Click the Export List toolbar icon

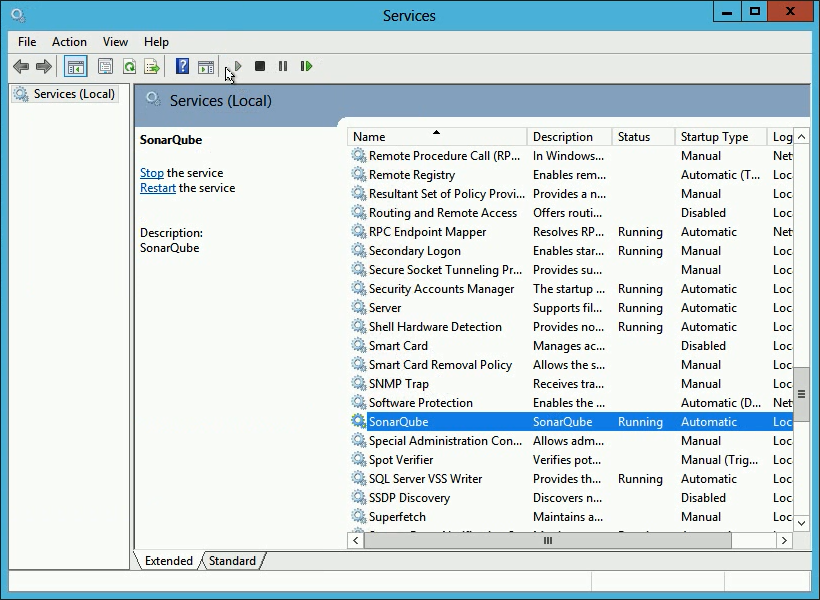click(x=152, y=66)
